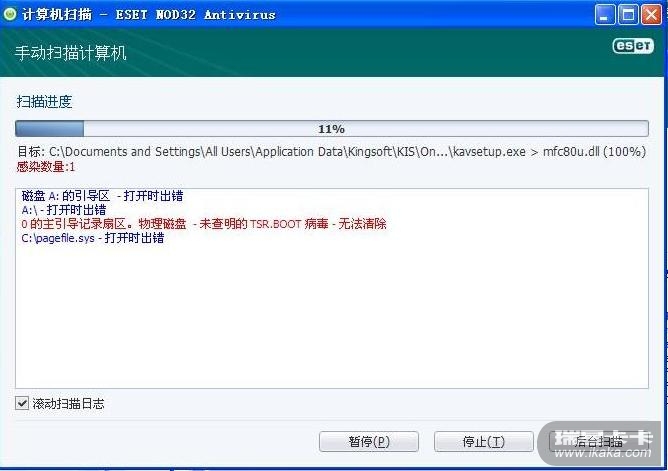This screenshot has width=668, height=471.
Task: Close the ESET scan window
Action: point(652,15)
